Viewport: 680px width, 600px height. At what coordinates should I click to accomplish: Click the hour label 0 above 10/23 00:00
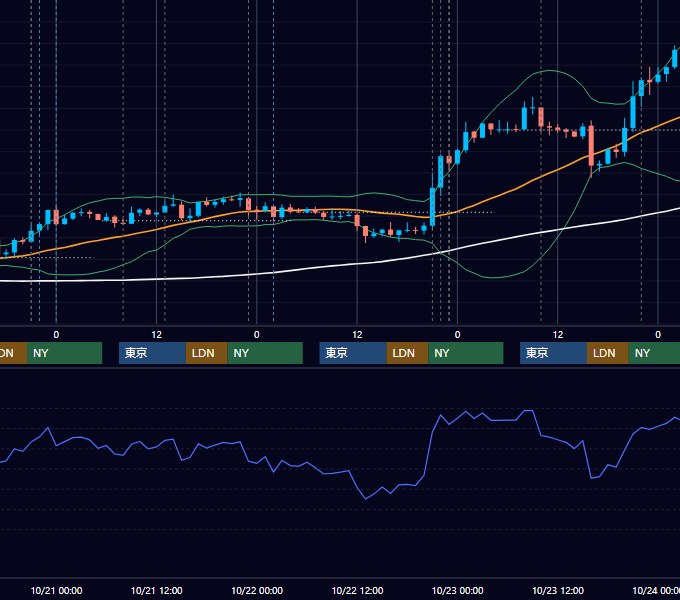(458, 335)
